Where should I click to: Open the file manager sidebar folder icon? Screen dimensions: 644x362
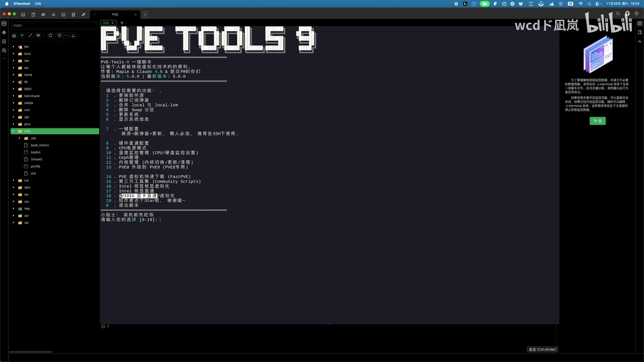point(4,23)
